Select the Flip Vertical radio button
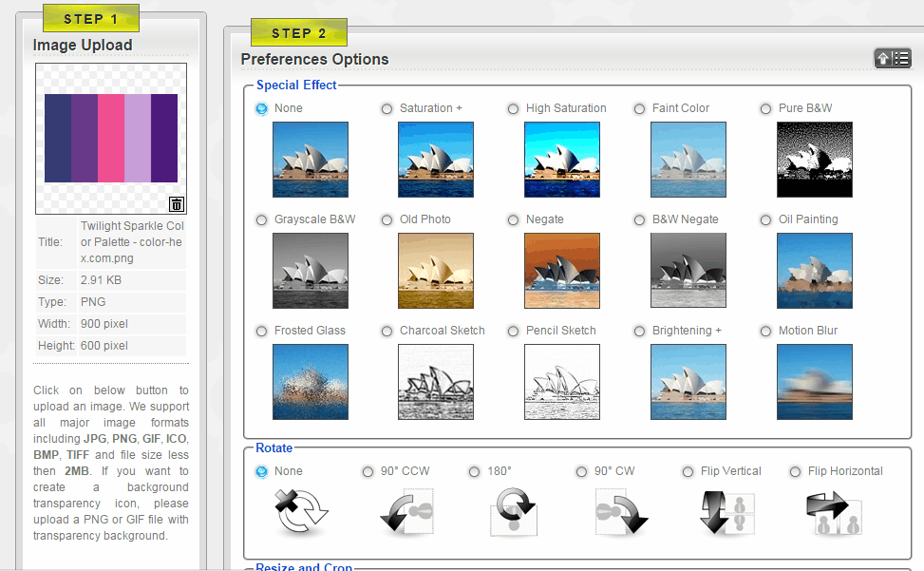Image resolution: width=924 pixels, height=571 pixels. coord(688,472)
